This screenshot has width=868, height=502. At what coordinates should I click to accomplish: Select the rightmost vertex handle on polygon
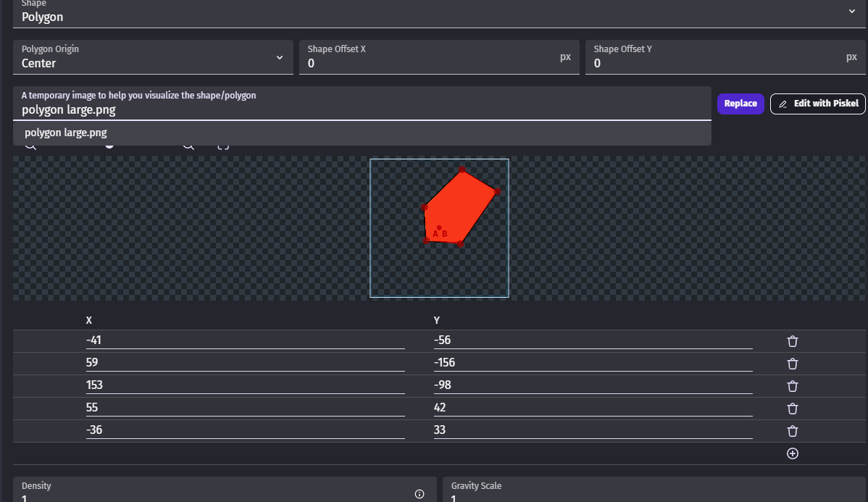(497, 191)
